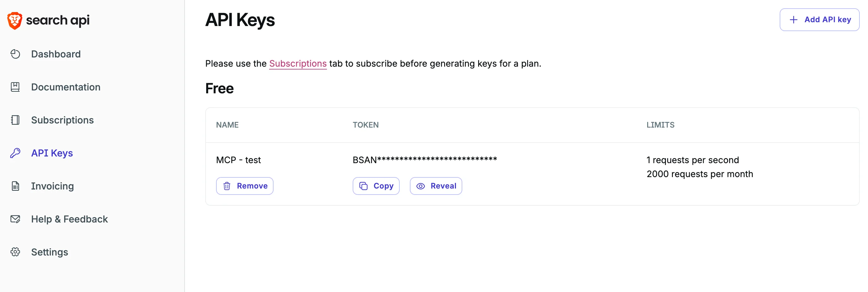Click the masked BSAN token text

click(x=424, y=160)
